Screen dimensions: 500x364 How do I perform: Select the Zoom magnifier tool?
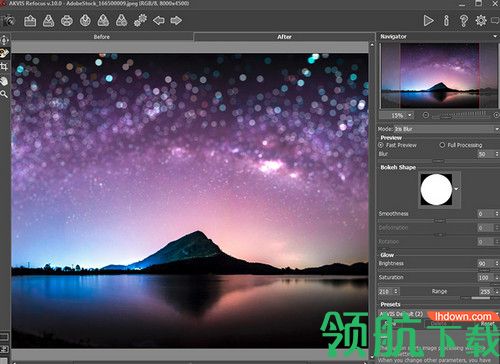tap(4, 94)
